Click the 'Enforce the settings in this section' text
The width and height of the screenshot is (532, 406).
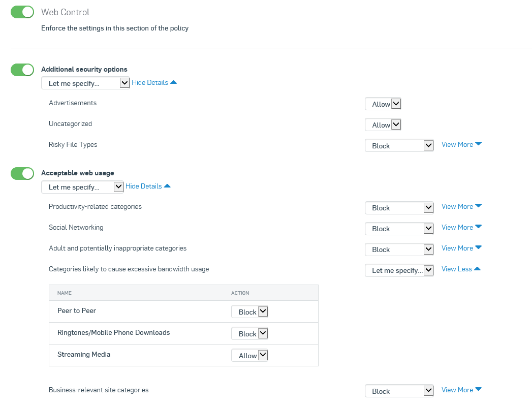[115, 28]
